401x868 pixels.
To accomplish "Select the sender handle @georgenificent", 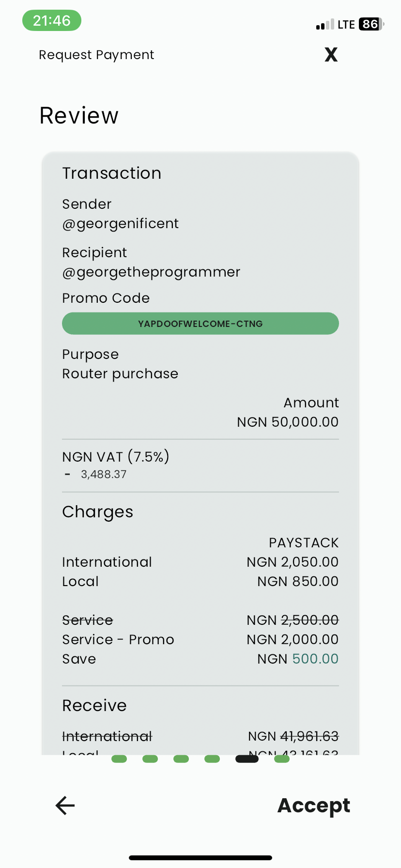I will (x=121, y=223).
